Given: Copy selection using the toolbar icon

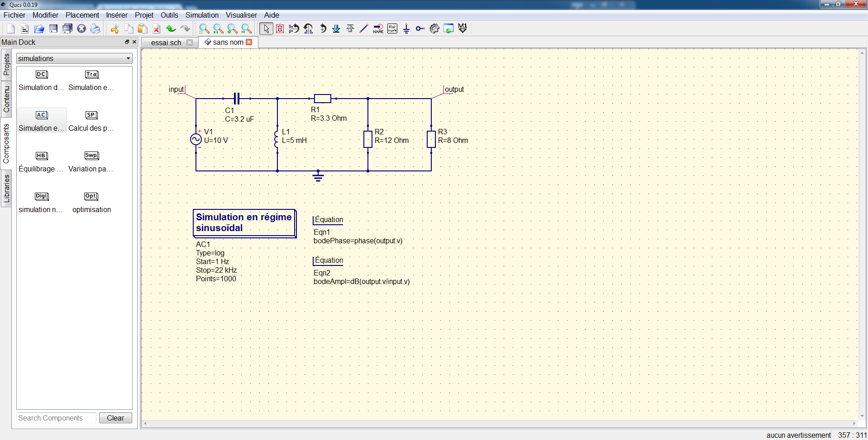Looking at the screenshot, I should (x=129, y=29).
